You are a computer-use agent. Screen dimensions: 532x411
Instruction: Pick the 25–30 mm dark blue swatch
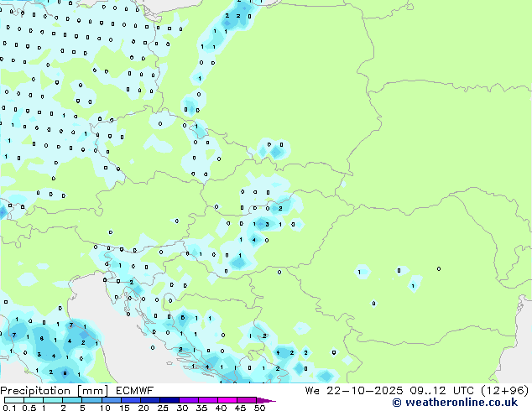(170, 400)
